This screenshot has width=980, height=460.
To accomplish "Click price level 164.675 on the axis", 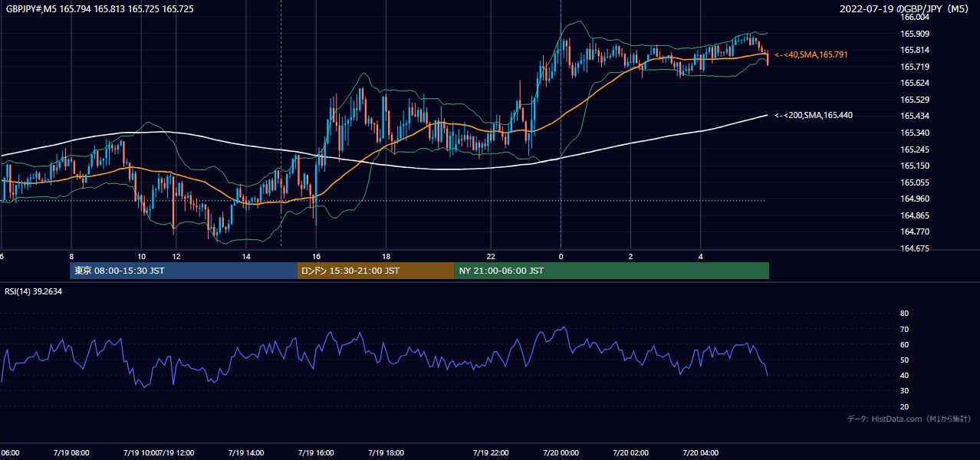I will tap(916, 248).
